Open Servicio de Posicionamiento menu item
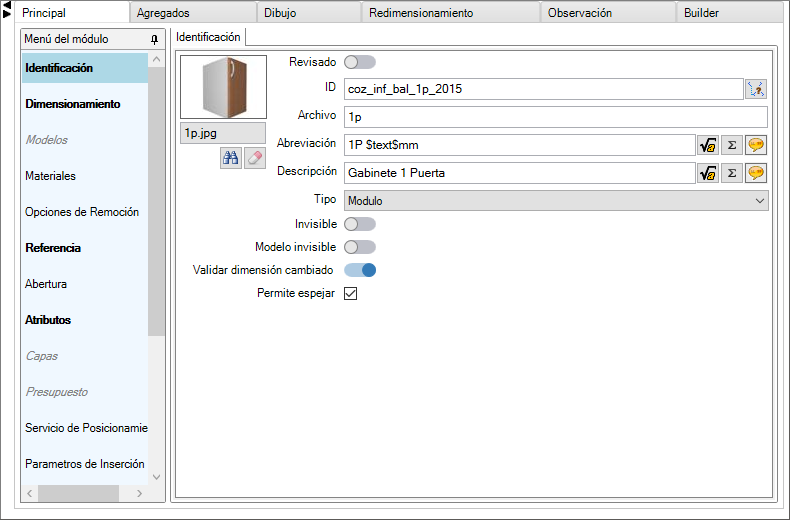The height and width of the screenshot is (527, 806). coord(85,428)
